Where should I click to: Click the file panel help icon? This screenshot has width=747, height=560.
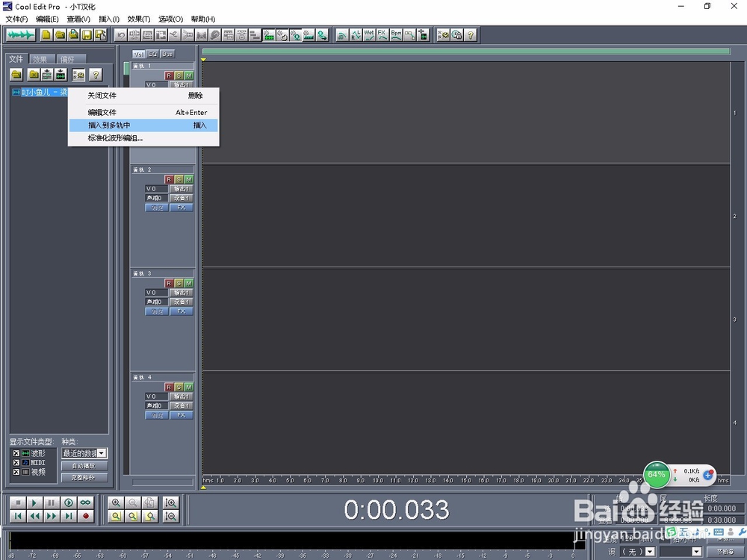[96, 75]
